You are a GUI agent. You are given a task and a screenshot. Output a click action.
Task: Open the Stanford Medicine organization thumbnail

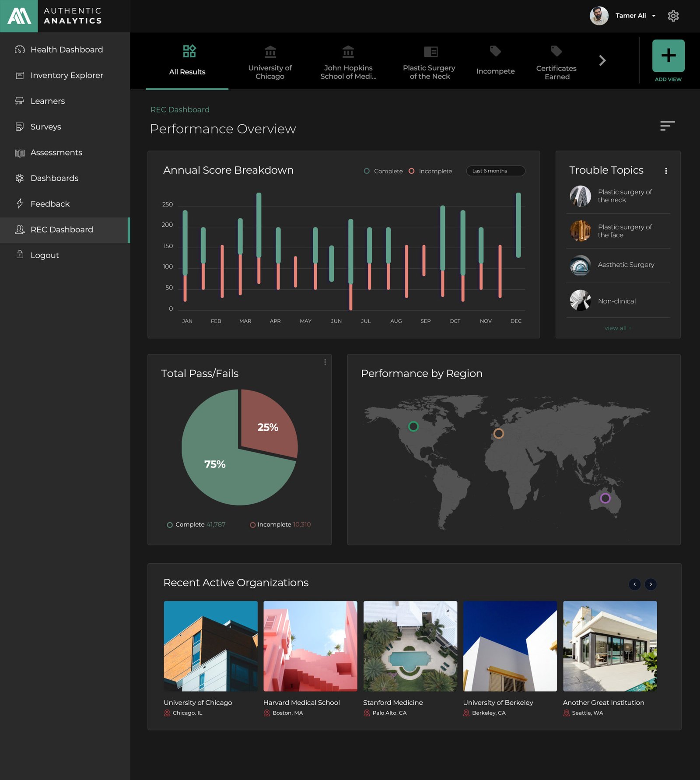point(410,646)
